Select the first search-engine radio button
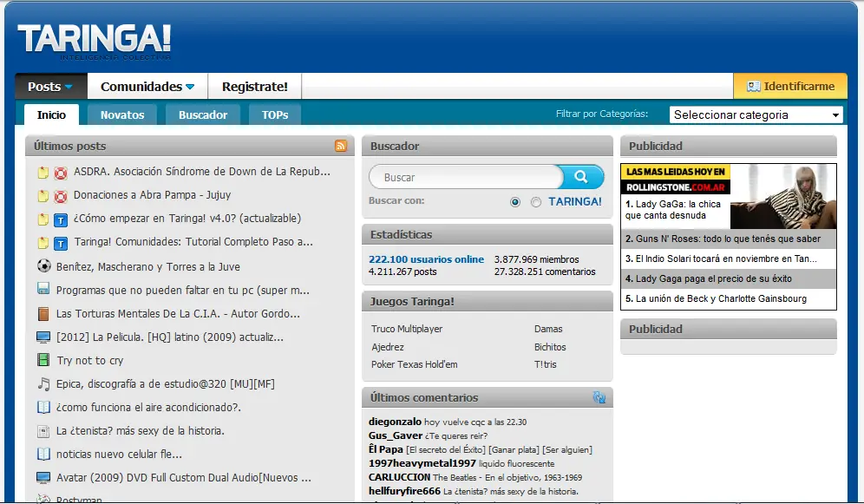Viewport: 864px width, 504px height. (x=515, y=202)
